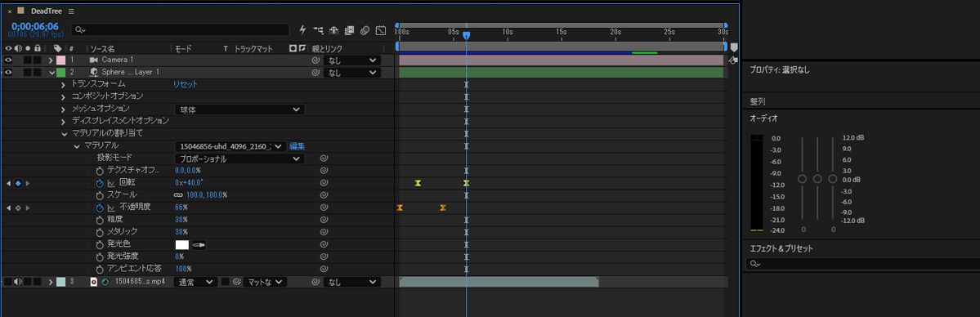This screenshot has width=980, height=317.
Task: Expand トランスフォーム group
Action: click(x=63, y=84)
